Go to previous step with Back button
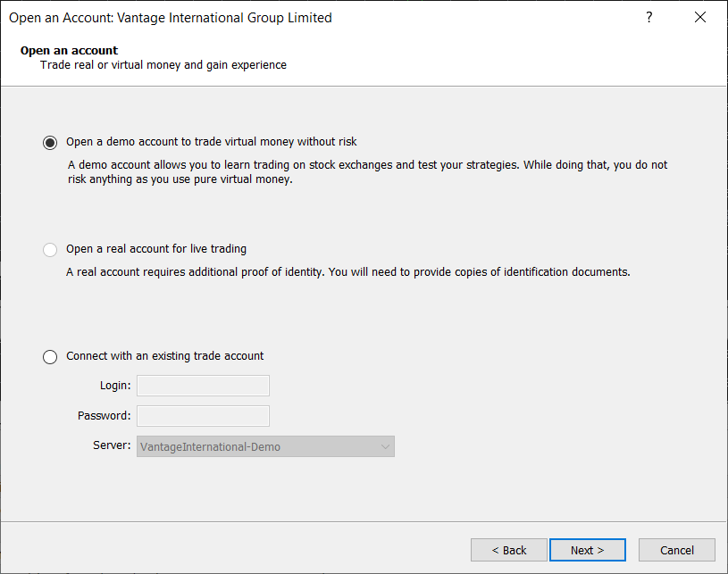This screenshot has width=728, height=574. pos(508,550)
